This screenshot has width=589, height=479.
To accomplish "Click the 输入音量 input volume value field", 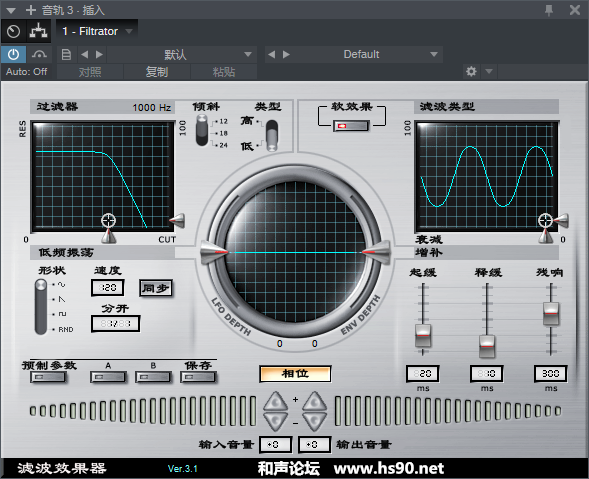I will [276, 445].
